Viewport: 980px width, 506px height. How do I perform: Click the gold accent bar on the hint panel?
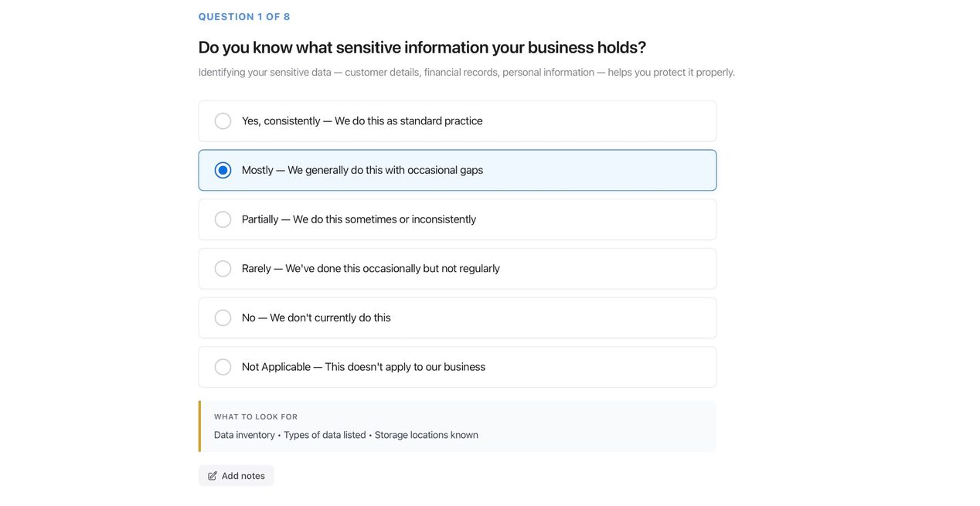tap(199, 425)
